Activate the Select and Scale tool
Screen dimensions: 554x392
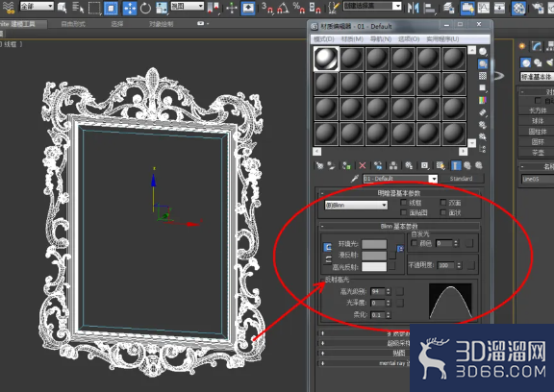pyautogui.click(x=162, y=8)
